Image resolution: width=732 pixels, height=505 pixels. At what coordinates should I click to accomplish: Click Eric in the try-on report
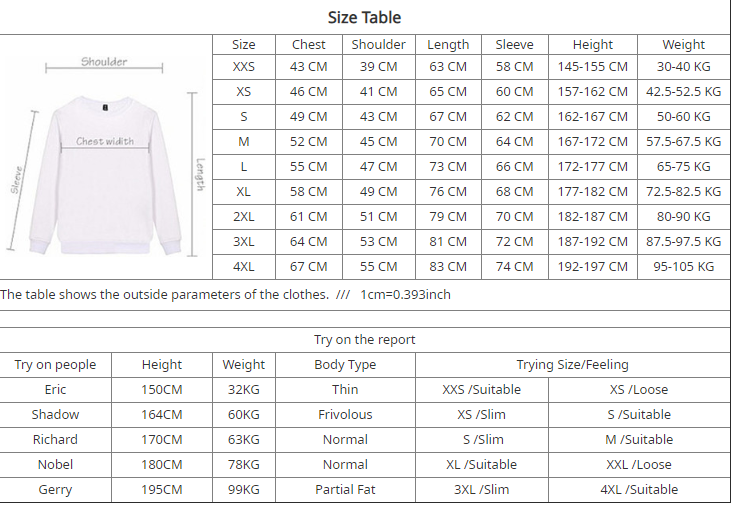(x=55, y=389)
